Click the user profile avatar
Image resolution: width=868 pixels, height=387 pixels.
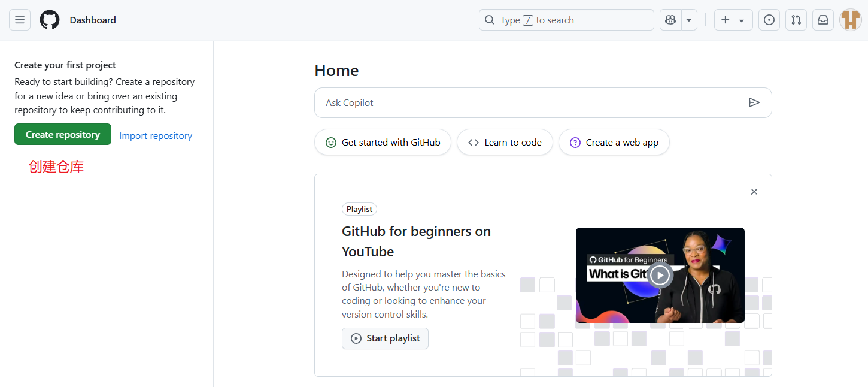(850, 20)
